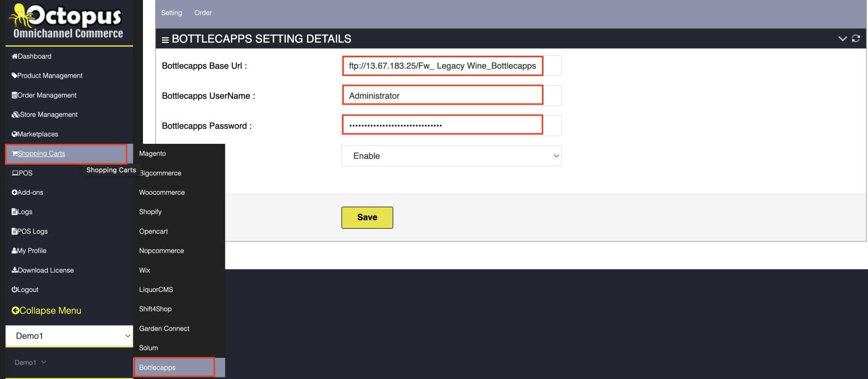Select Wix from the submenu
868x379 pixels.
[x=144, y=270]
